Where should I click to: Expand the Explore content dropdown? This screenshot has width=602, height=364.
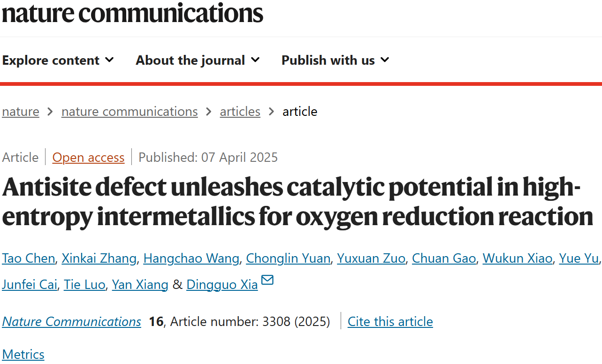(58, 60)
